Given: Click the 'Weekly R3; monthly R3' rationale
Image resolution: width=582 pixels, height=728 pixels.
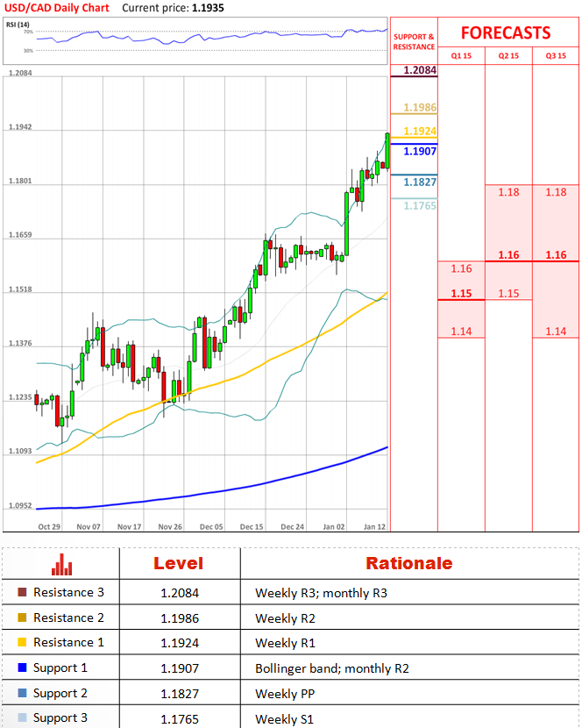Looking at the screenshot, I should pyautogui.click(x=321, y=593).
